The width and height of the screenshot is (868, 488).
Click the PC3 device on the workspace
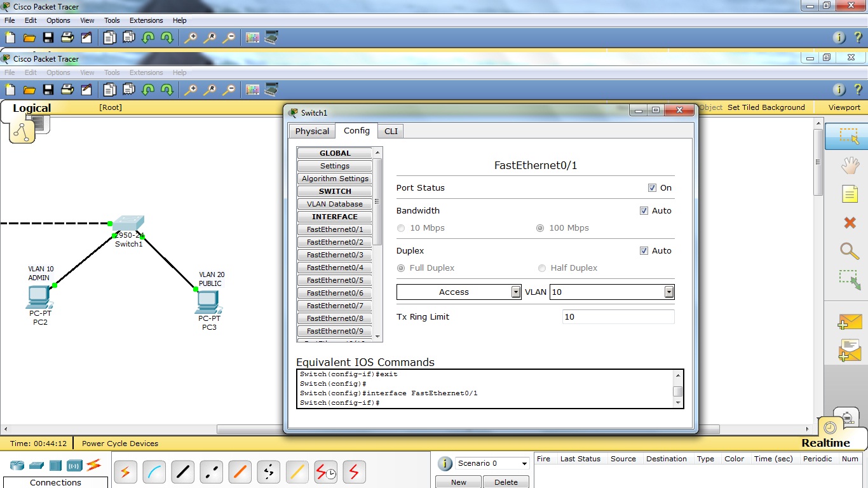coord(209,302)
